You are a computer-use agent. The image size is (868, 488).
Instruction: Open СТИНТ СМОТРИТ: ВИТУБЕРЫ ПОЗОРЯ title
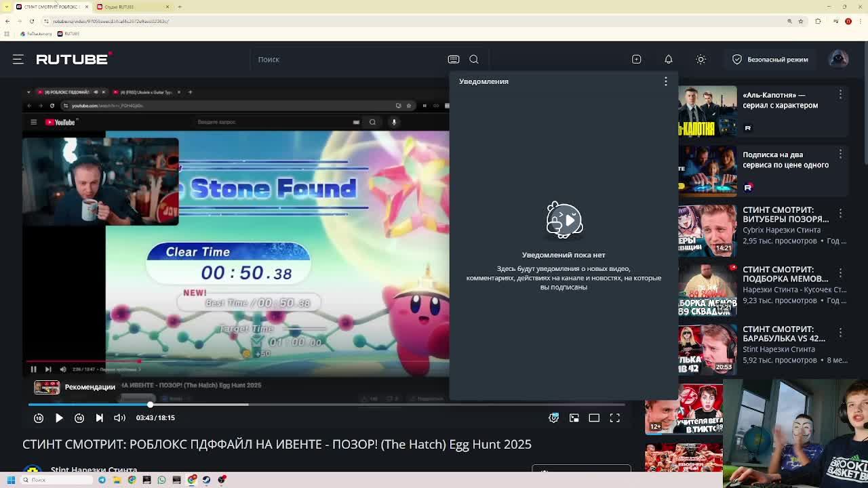786,214
